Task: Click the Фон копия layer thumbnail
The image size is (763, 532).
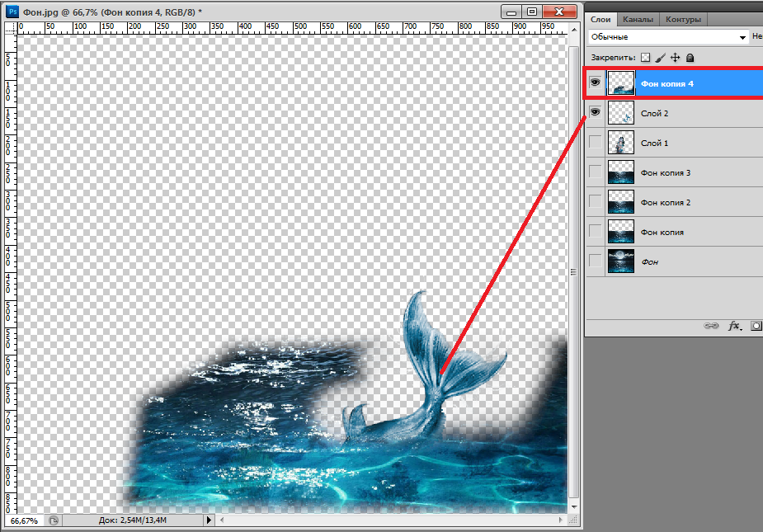Action: 620,232
